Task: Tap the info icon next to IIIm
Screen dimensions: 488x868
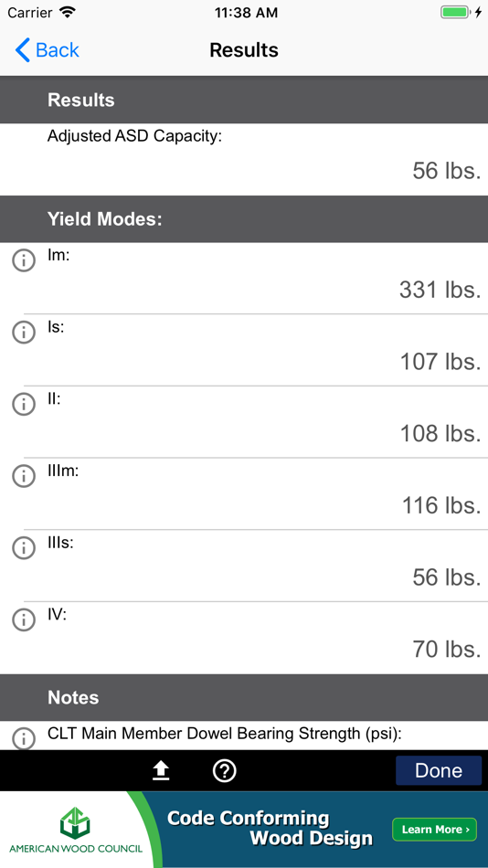Action: point(24,476)
